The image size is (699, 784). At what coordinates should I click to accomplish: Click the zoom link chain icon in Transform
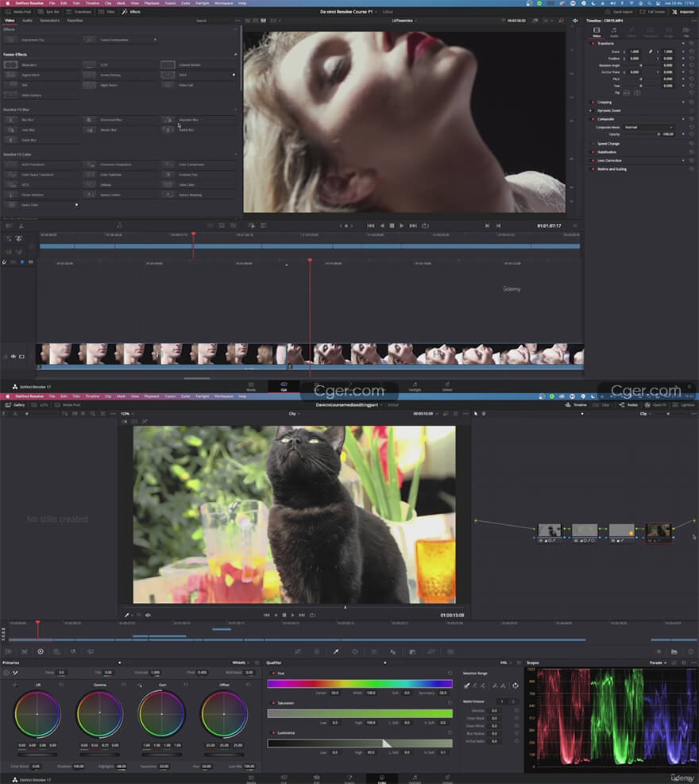(x=651, y=52)
